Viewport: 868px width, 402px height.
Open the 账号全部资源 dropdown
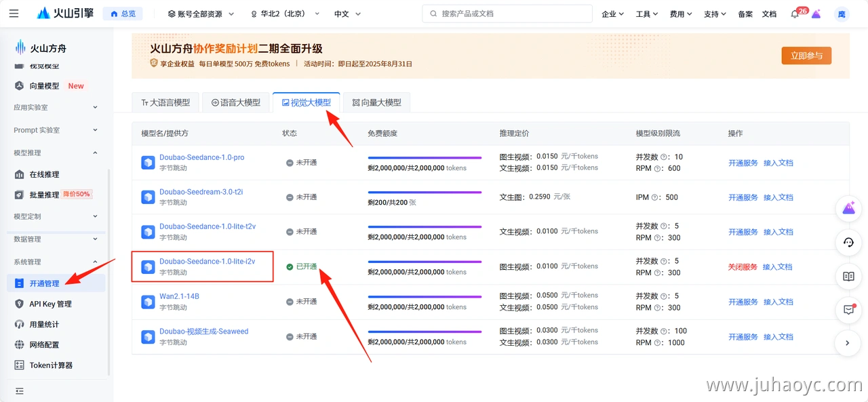coord(201,14)
